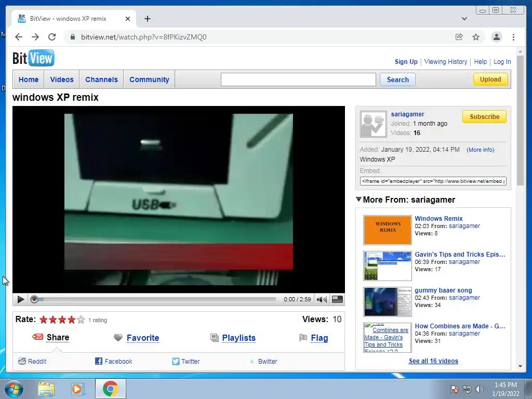Image resolution: width=532 pixels, height=399 pixels.
Task: Share this page via browser icon
Action: pyautogui.click(x=459, y=37)
